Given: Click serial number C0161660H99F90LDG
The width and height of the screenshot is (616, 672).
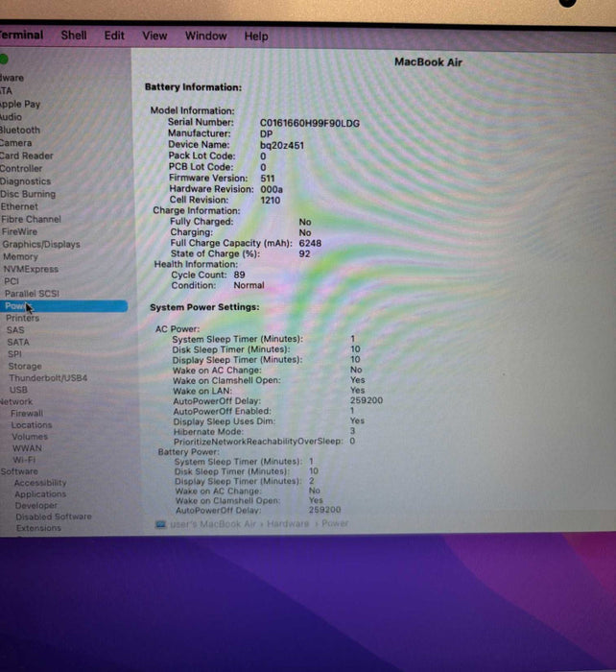Looking at the screenshot, I should point(310,123).
